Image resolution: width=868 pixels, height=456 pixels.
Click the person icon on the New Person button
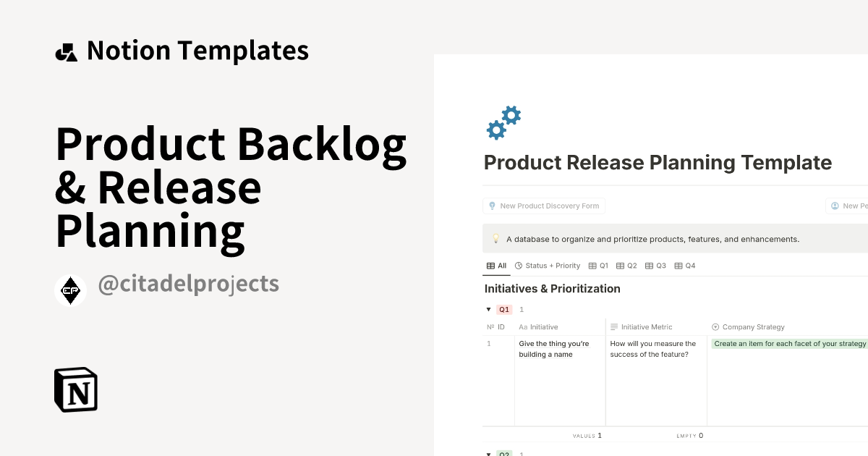(835, 206)
